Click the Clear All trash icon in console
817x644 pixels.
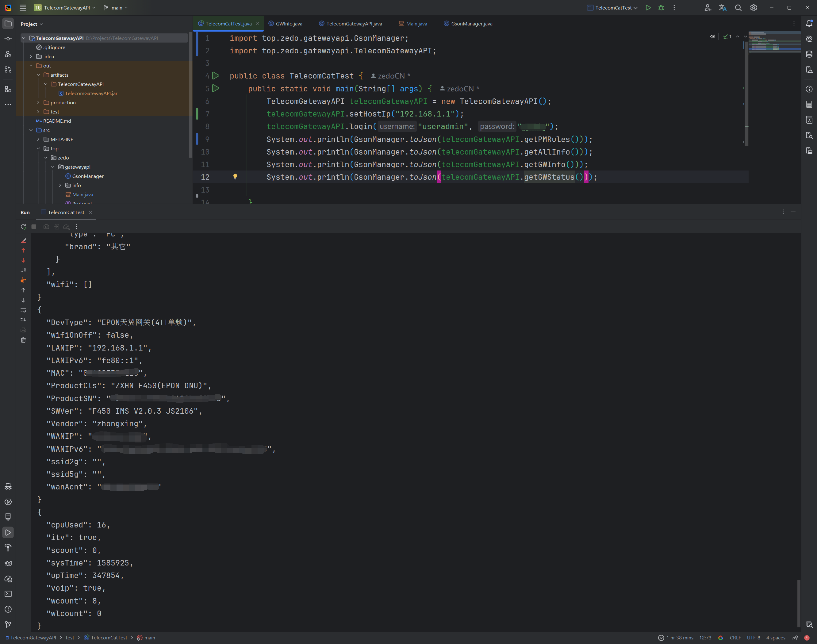pos(23,340)
